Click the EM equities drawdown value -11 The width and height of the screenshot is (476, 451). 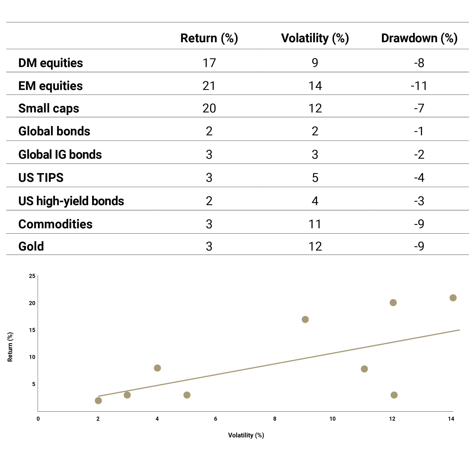tap(419, 86)
